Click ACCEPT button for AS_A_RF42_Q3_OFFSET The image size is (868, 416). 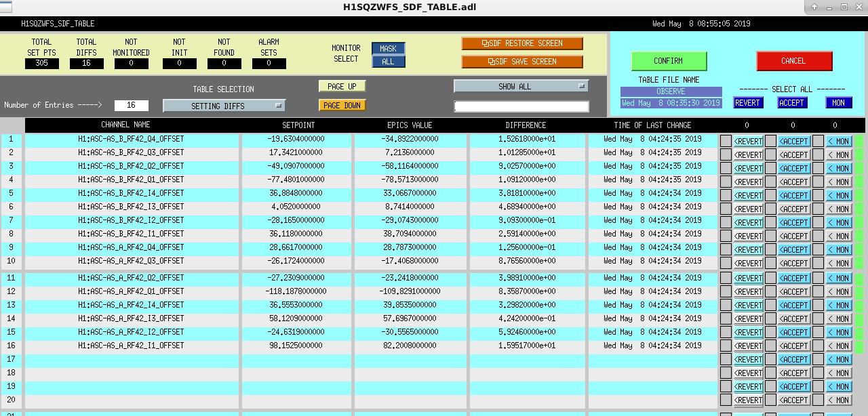pos(794,263)
